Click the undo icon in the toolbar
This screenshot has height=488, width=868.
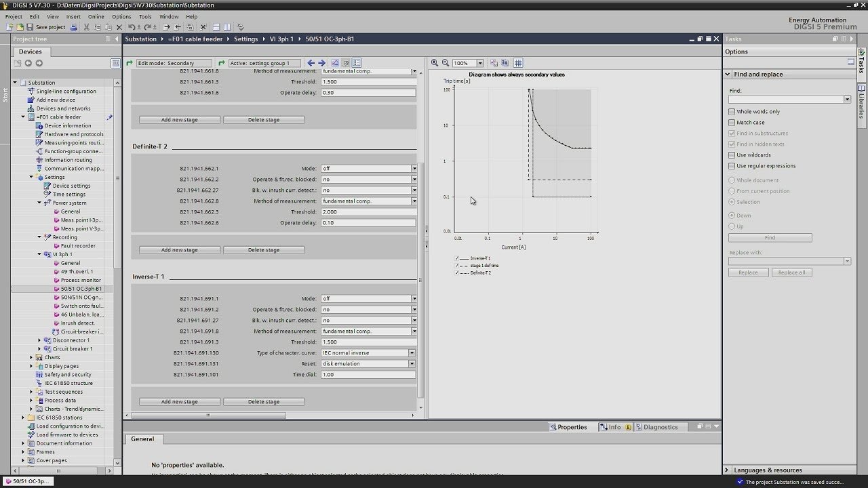coord(131,27)
